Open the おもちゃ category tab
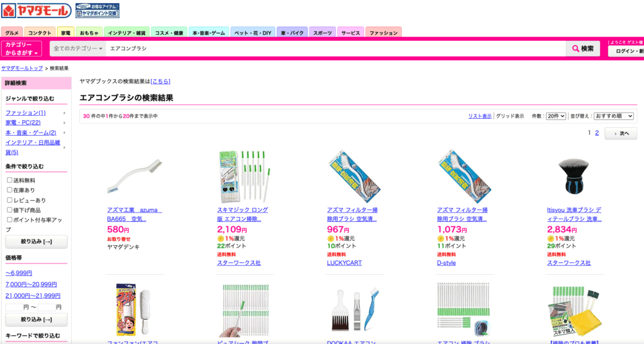Image resolution: width=644 pixels, height=344 pixels. 89,33
